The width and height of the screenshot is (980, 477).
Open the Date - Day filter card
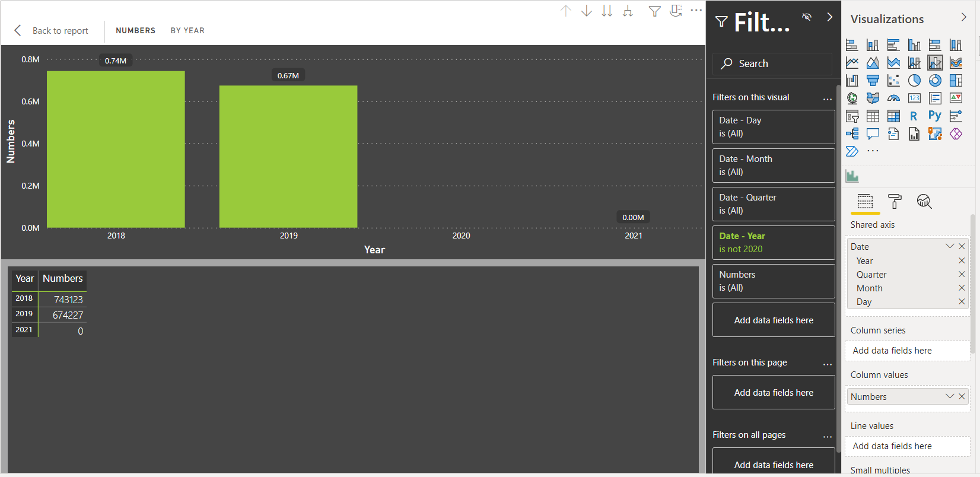click(774, 127)
